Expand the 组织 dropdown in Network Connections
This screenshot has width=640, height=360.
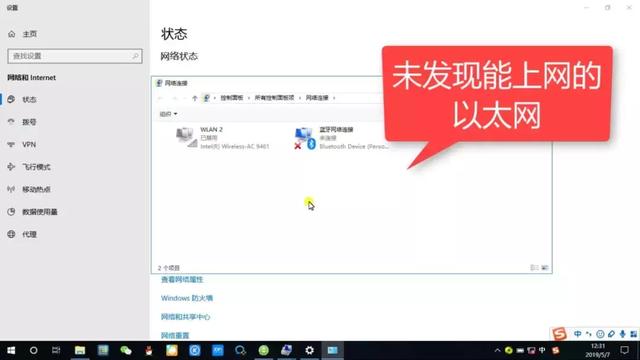click(x=168, y=114)
